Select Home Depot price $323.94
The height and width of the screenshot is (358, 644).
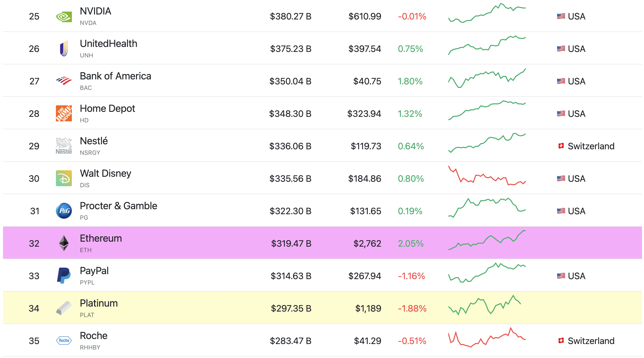pyautogui.click(x=364, y=114)
